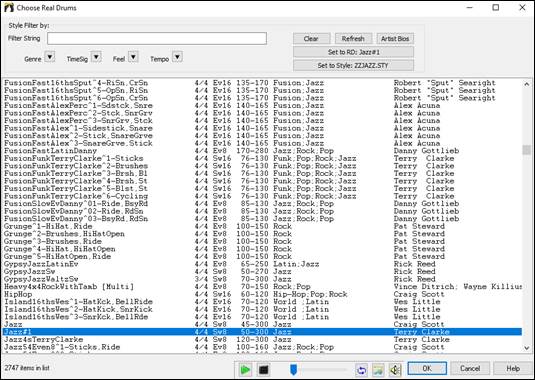The width and height of the screenshot is (535, 380).
Task: Play the selected RealDrums demo
Action: tap(244, 369)
